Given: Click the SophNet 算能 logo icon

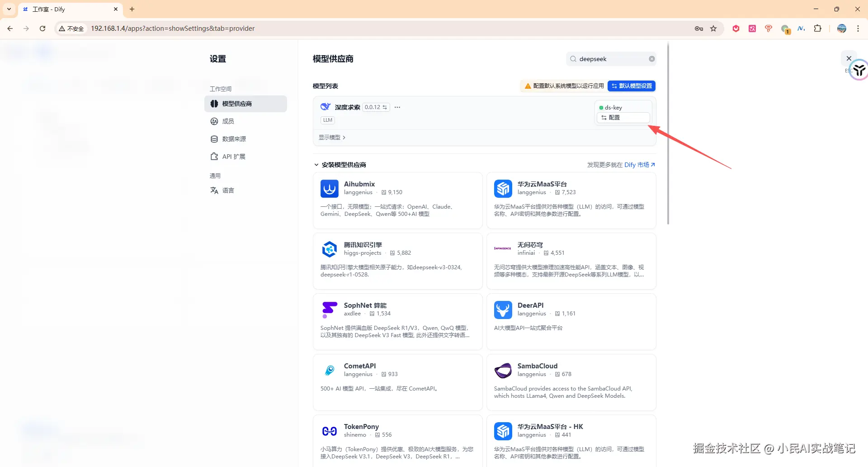Looking at the screenshot, I should 330,310.
